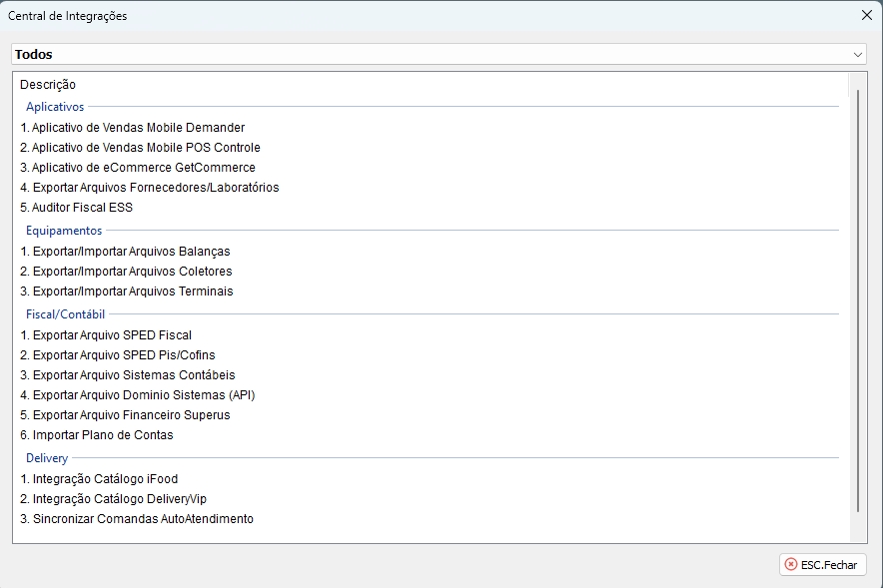Click the ESC.Fechar button
This screenshot has height=588, width=883.
click(x=822, y=564)
